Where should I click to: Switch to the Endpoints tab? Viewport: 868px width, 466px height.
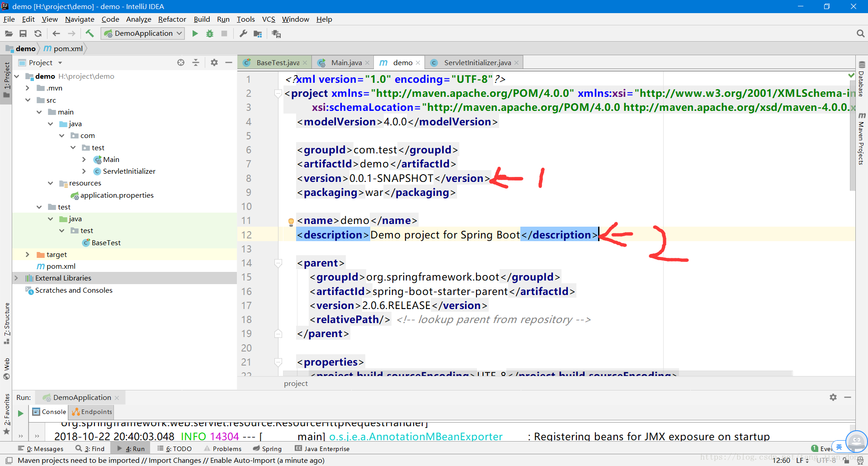(x=91, y=412)
